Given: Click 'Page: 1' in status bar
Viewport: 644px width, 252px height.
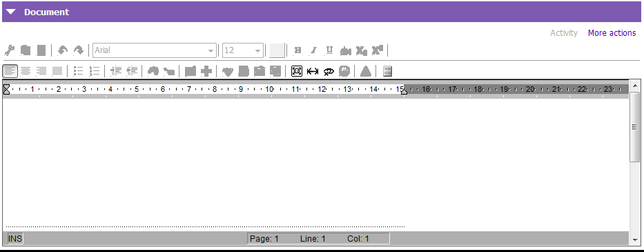Looking at the screenshot, I should [264, 238].
